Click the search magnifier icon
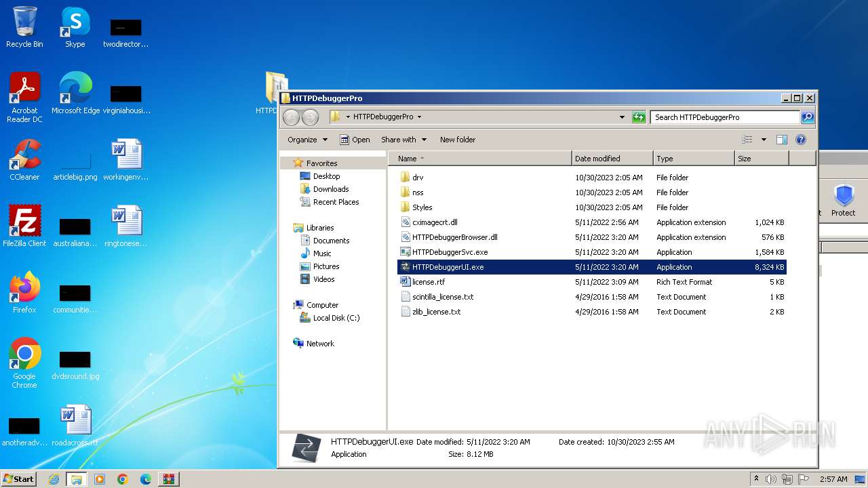 click(x=808, y=117)
